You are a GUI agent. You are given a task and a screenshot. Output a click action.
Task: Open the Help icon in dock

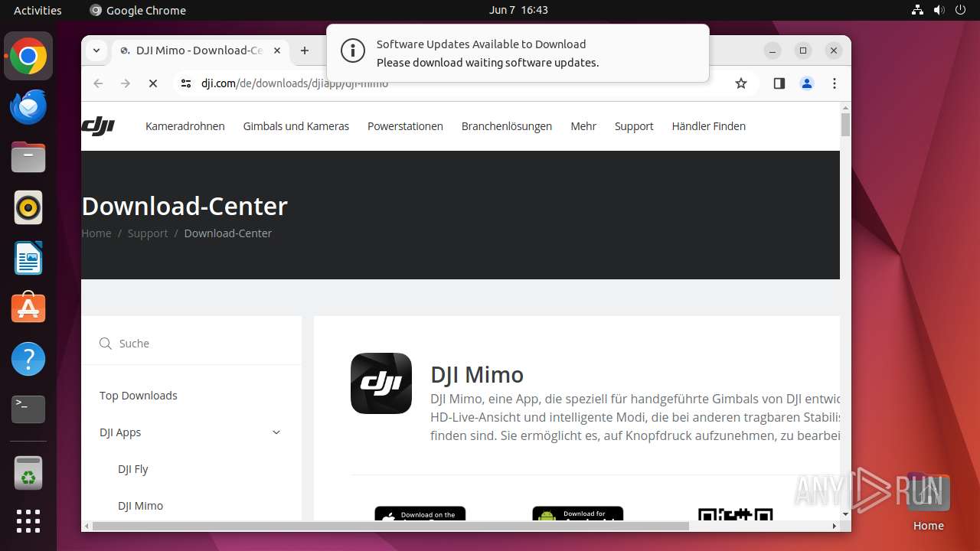click(28, 359)
